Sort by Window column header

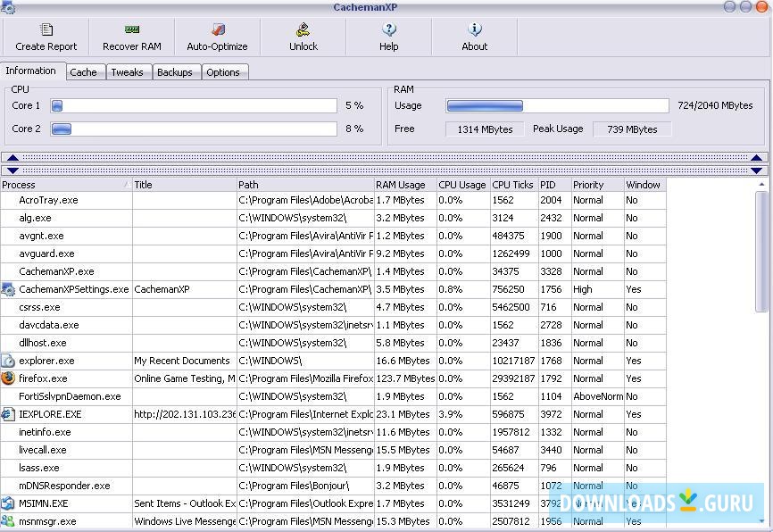tap(645, 185)
